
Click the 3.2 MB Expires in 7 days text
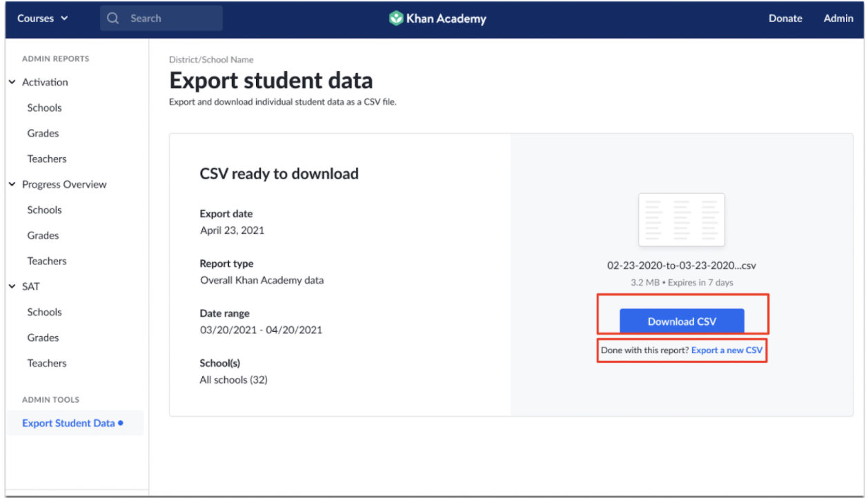tap(682, 282)
